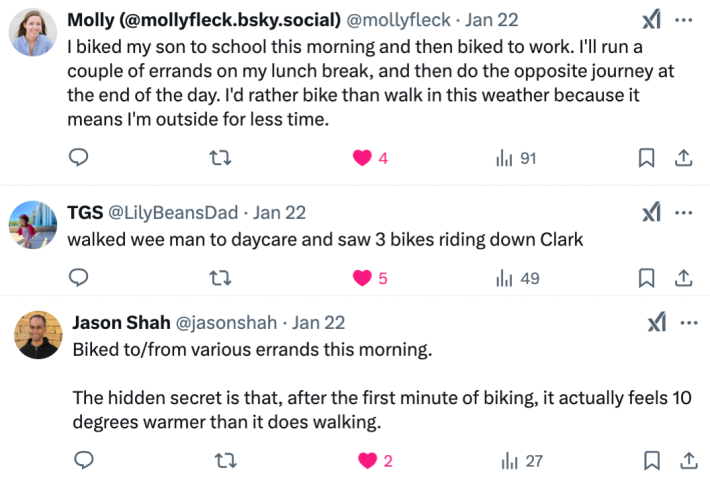Share Jason Shah's tweet
The image size is (710, 480).
click(x=688, y=460)
